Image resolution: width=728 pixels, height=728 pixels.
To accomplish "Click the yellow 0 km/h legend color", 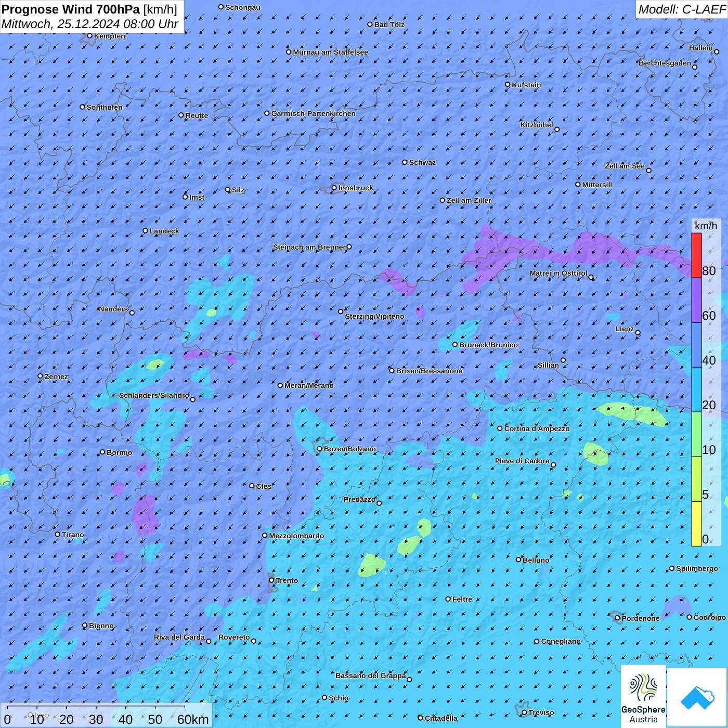I will point(696,524).
